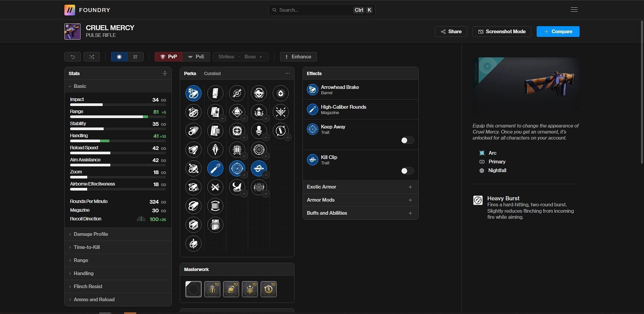Click the plus icon in Stats header
The width and height of the screenshot is (644, 314).
click(165, 73)
